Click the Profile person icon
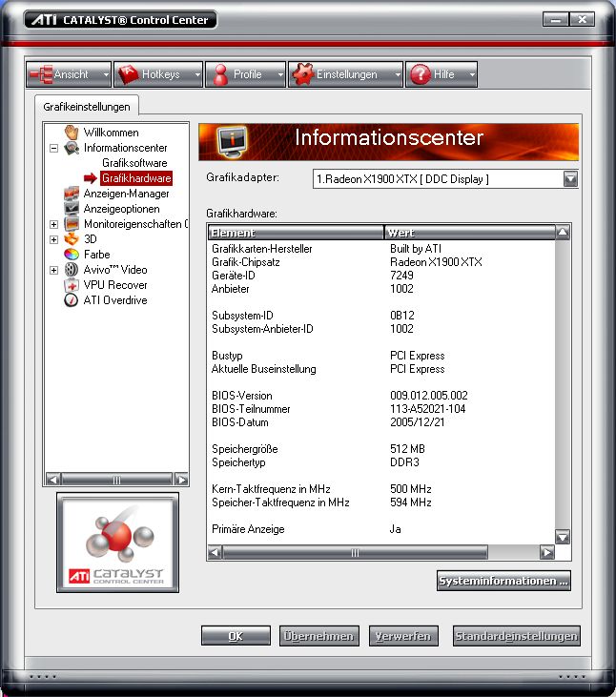The width and height of the screenshot is (616, 697). (x=220, y=74)
